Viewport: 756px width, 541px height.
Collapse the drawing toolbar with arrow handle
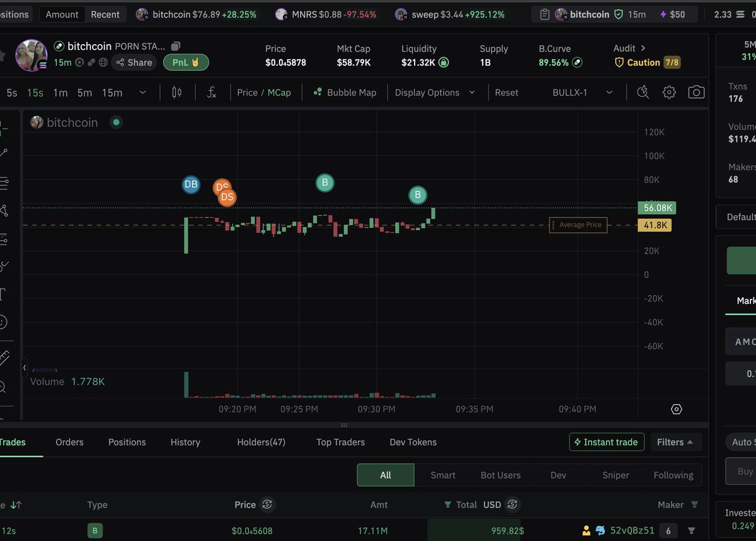point(25,367)
